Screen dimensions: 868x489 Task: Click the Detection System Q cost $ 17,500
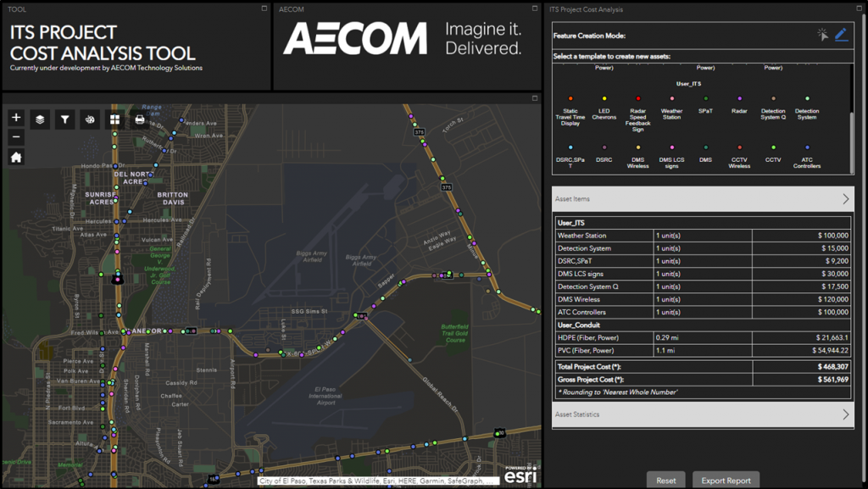point(835,286)
